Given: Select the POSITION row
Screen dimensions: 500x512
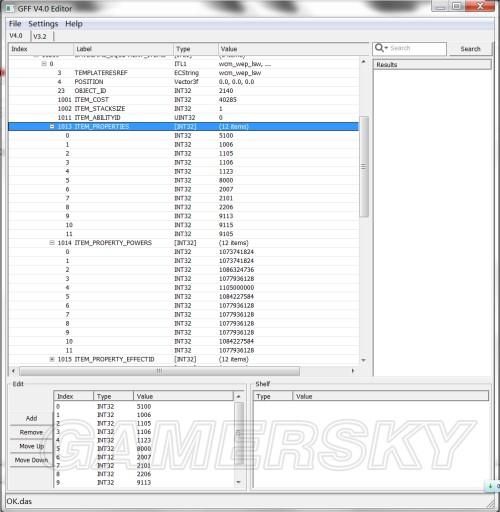Looking at the screenshot, I should [183, 82].
